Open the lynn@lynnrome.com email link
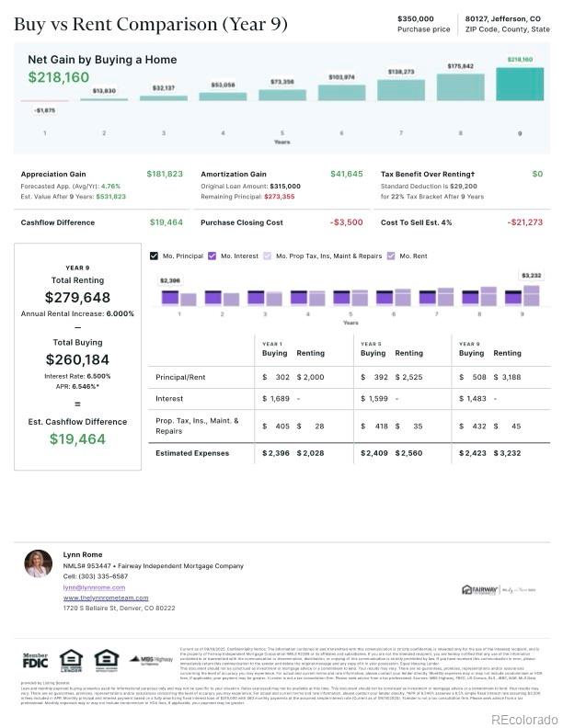The width and height of the screenshot is (563, 728). 92,586
